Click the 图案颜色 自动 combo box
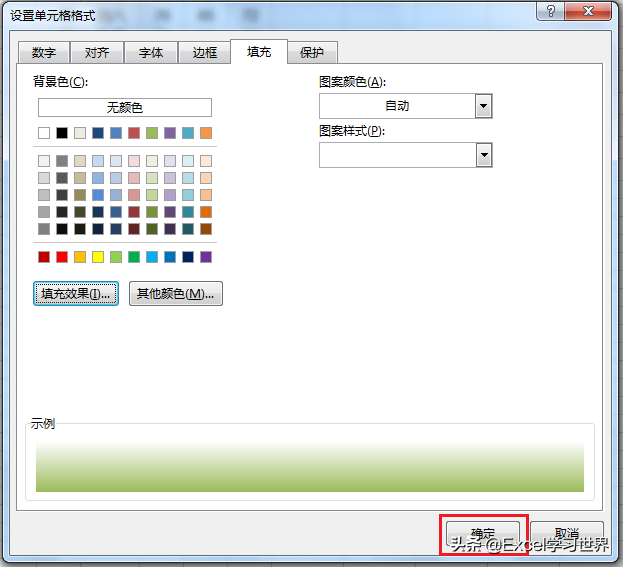Viewport: 623px width, 567px height. point(406,106)
